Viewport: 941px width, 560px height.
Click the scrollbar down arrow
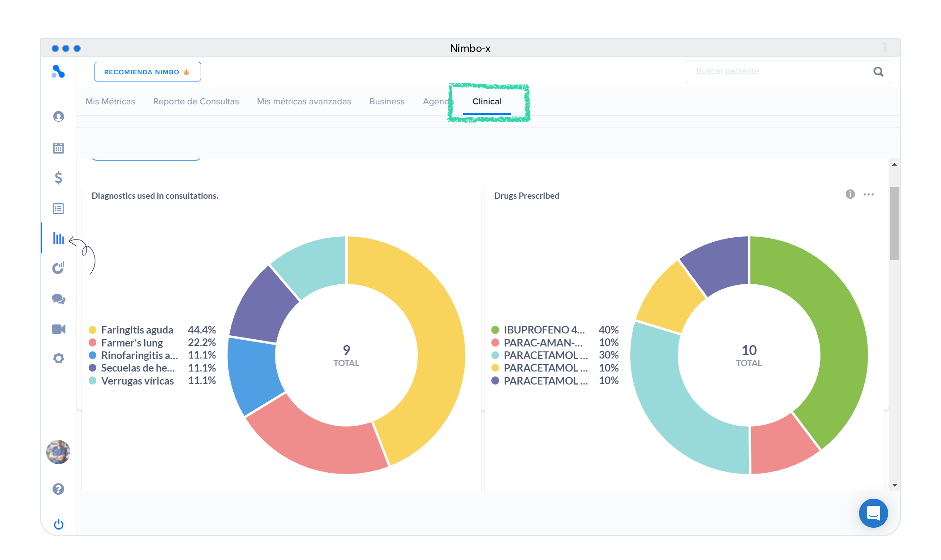click(x=894, y=485)
